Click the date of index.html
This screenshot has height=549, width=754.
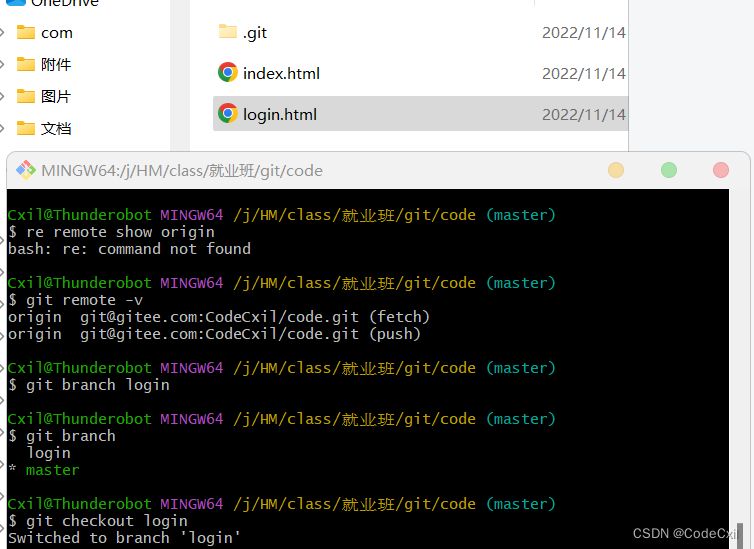click(x=584, y=74)
